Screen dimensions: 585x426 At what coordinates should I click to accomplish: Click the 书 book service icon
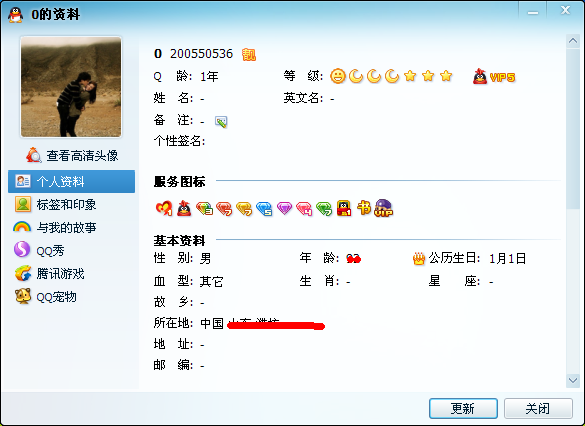(x=364, y=208)
